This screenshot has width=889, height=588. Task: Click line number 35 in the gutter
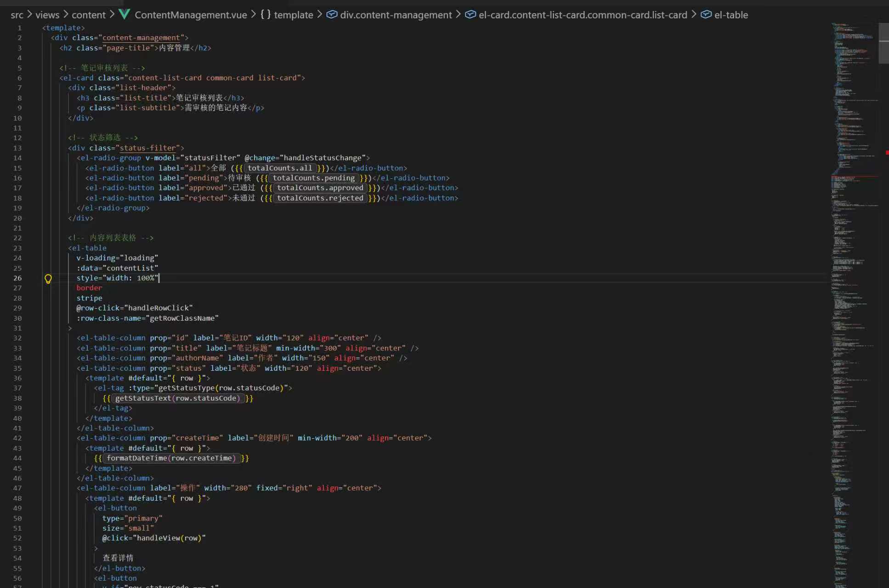point(17,368)
